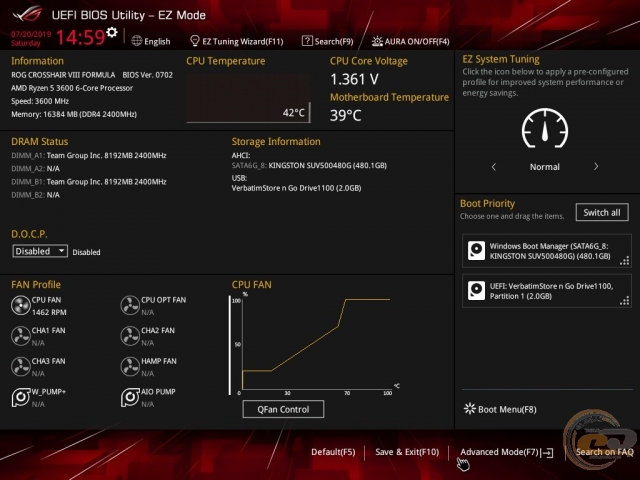
Task: Click the W_PUMP+ pump icon
Action: click(x=21, y=397)
